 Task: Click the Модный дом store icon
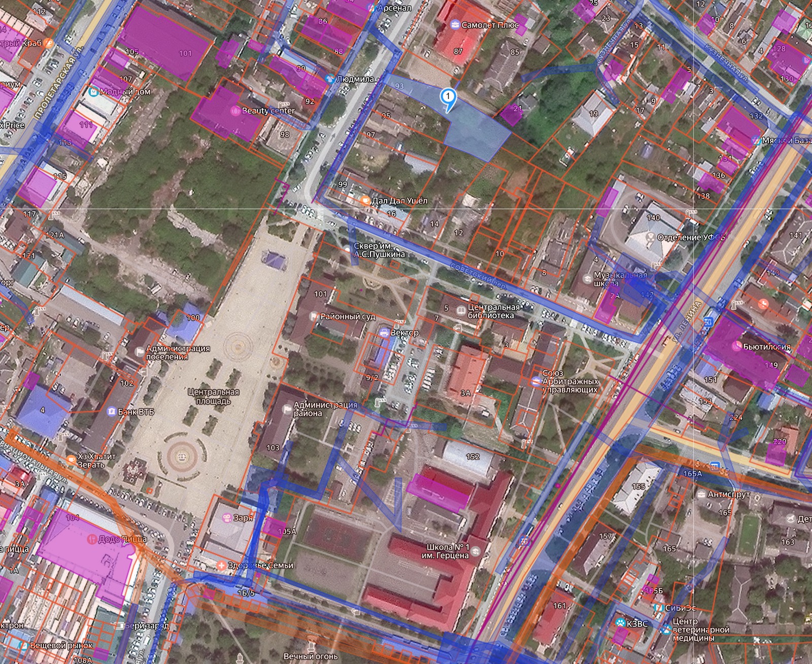click(93, 92)
